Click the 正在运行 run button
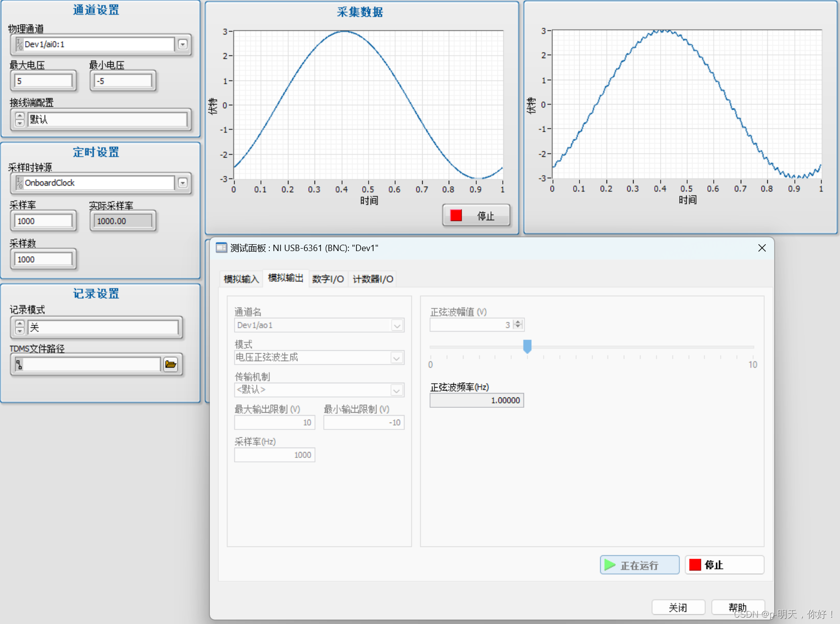This screenshot has height=624, width=840. pyautogui.click(x=639, y=565)
